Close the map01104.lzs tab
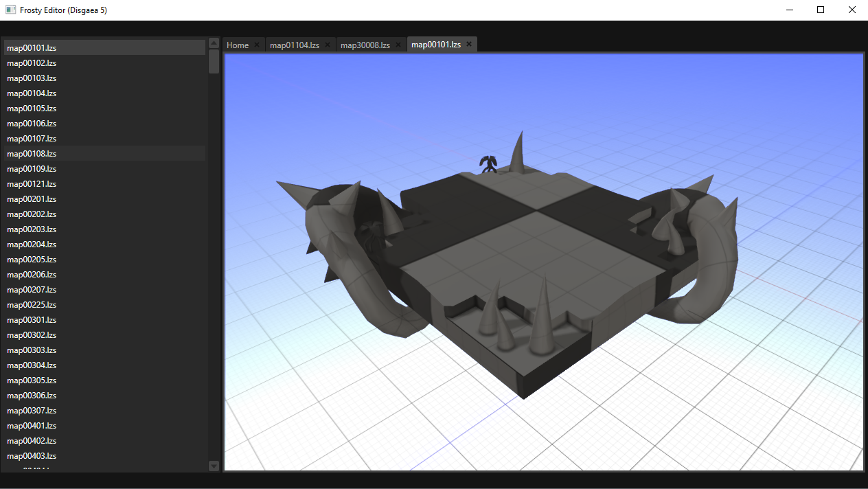 328,45
